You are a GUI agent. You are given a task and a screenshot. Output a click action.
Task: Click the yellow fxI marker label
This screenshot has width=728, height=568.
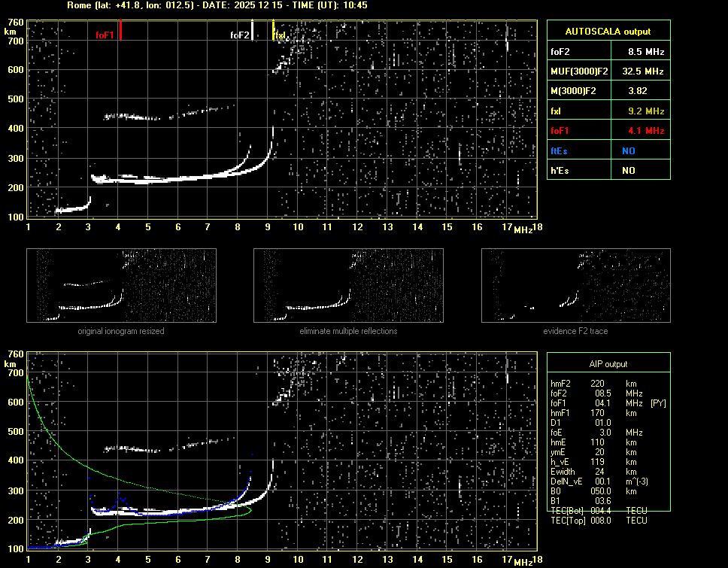pos(280,35)
